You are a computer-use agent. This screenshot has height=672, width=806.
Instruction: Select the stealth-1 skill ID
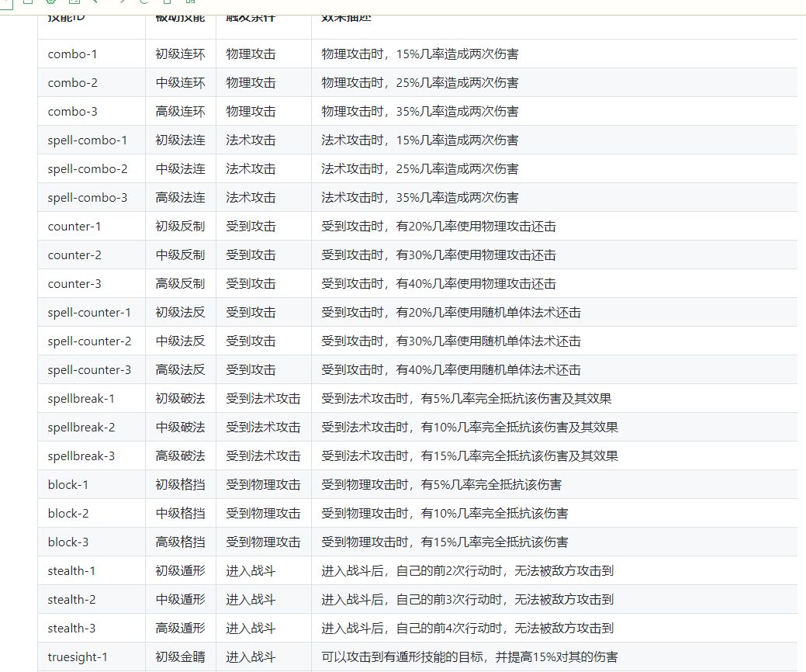[71, 570]
